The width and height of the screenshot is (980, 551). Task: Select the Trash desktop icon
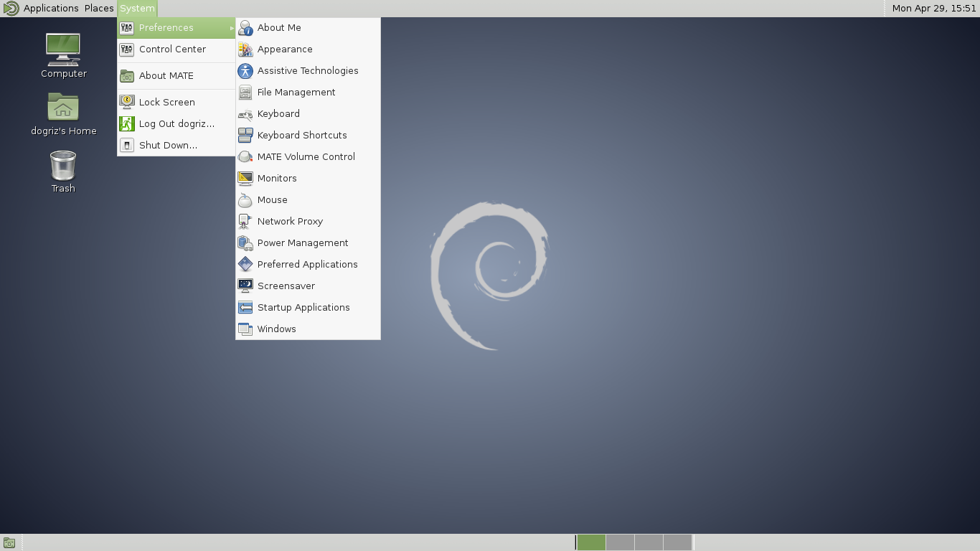click(63, 165)
